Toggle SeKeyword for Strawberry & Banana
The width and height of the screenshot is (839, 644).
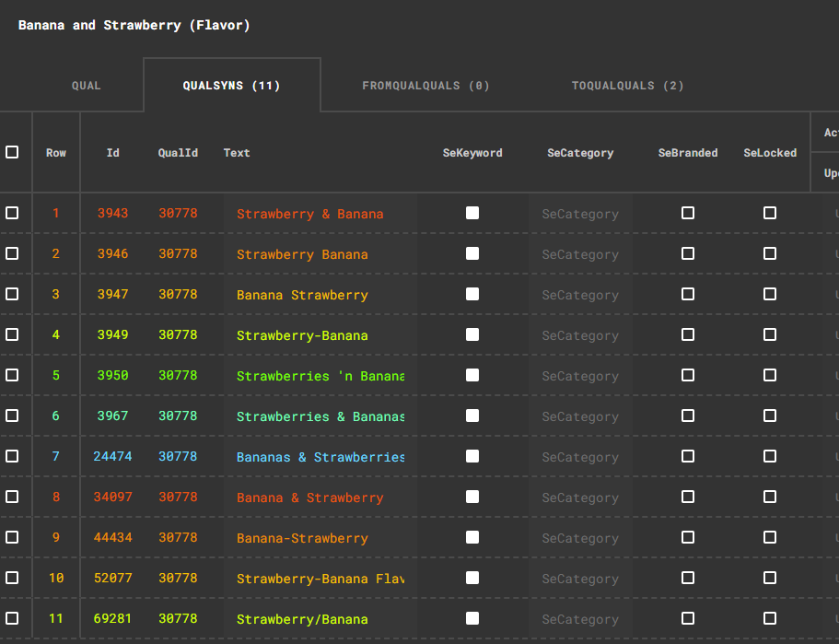coord(472,213)
